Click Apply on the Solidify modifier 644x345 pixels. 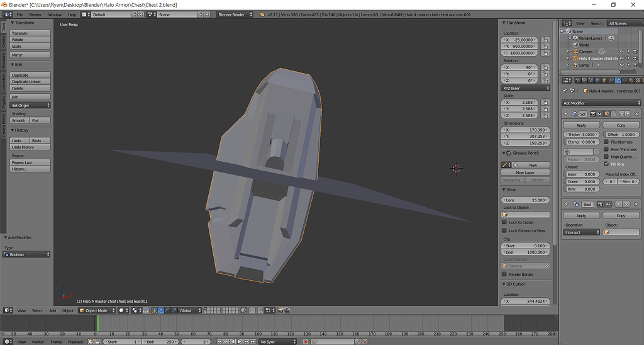(581, 125)
